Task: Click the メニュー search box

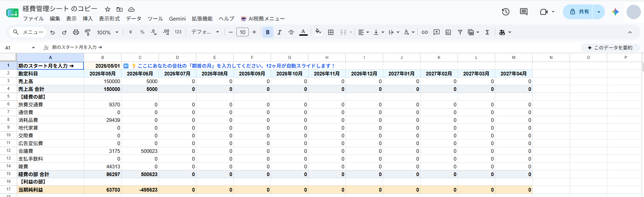Action: coord(28,32)
